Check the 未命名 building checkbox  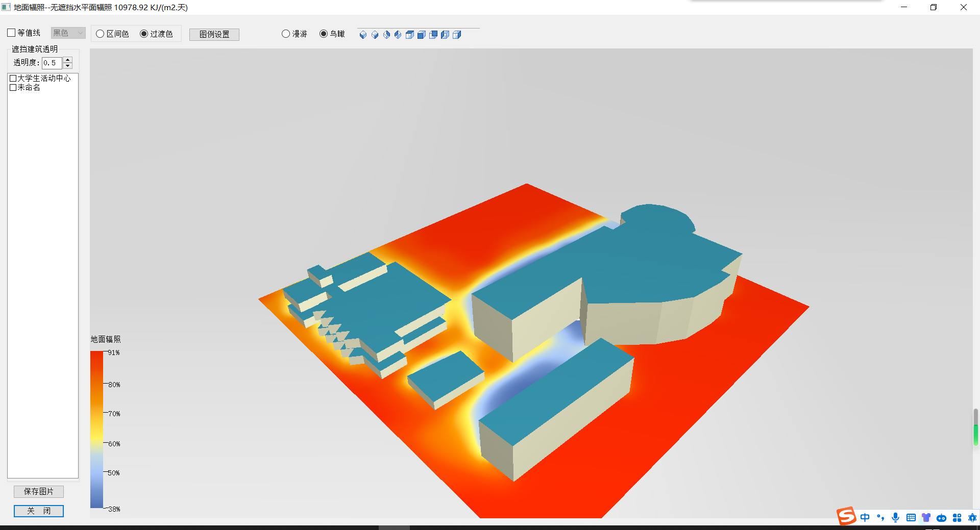click(x=13, y=88)
